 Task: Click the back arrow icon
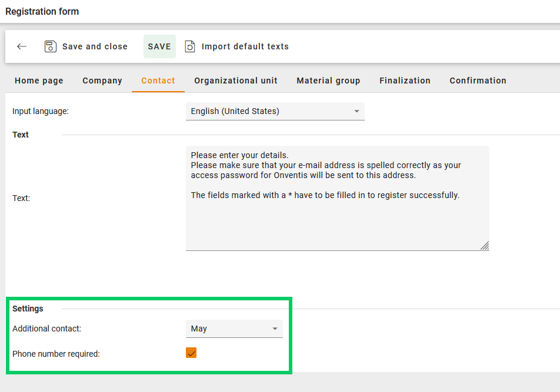coord(22,46)
